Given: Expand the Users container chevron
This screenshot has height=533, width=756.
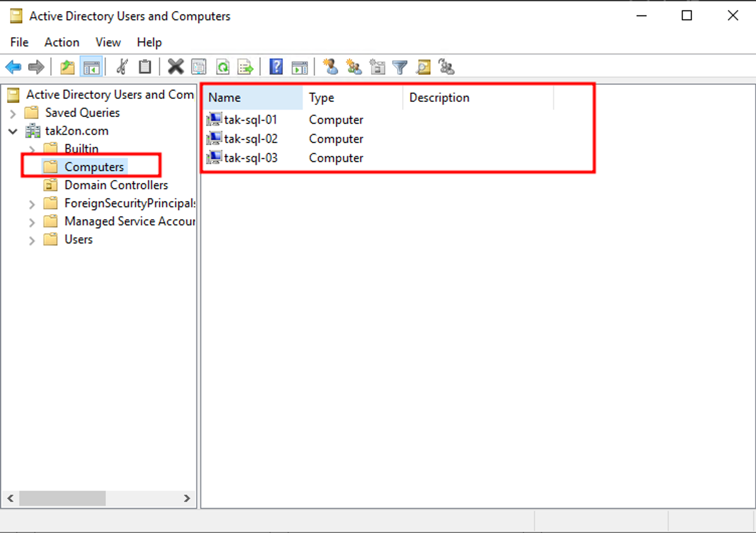Looking at the screenshot, I should tap(32, 240).
